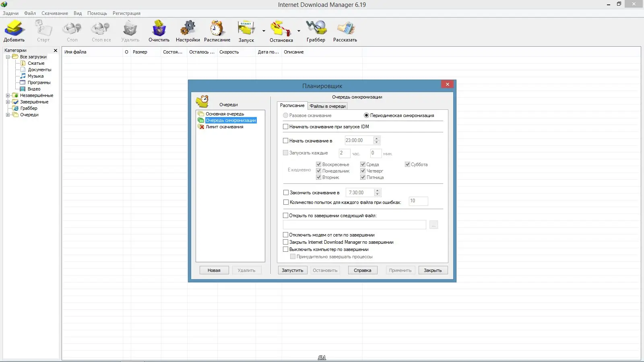Viewport: 644px width, 362px height.
Task: Click the browse button with ellipsis
Action: click(x=433, y=225)
